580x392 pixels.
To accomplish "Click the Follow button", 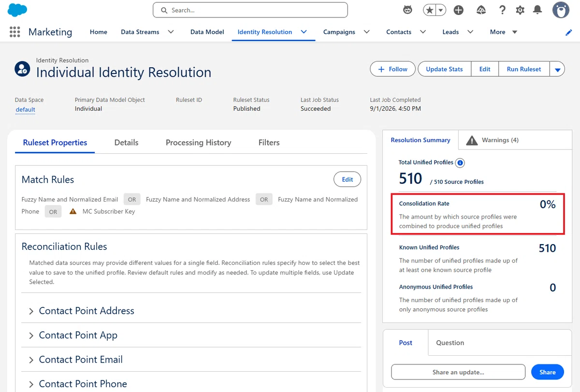I will tap(392, 69).
